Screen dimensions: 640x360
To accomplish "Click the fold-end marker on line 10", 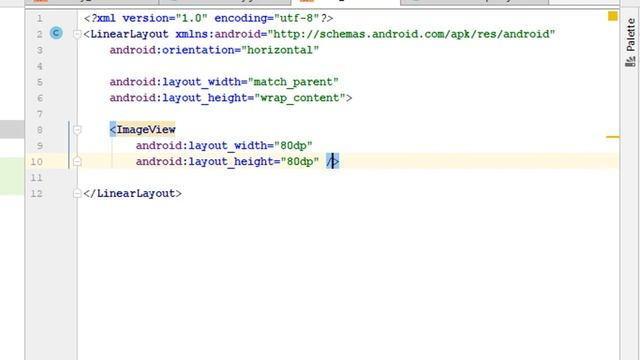I will click(77, 162).
